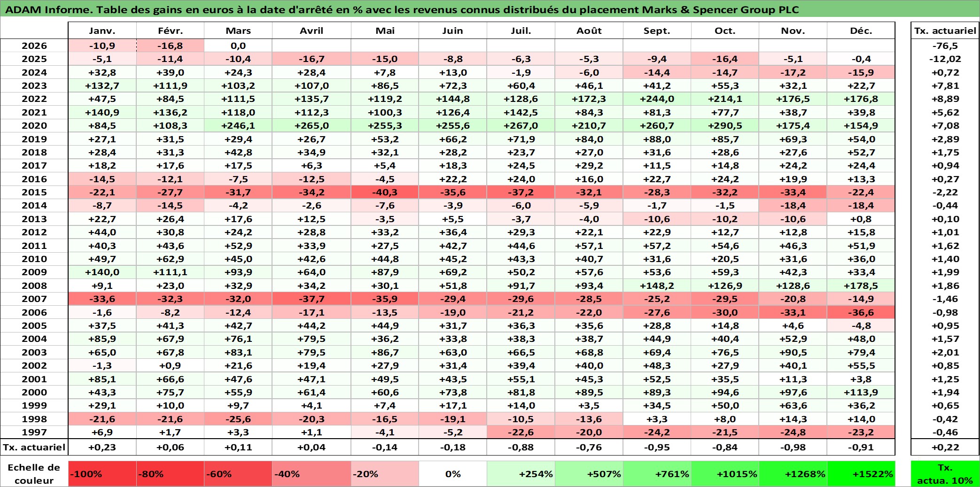Click the Tx. actuariel bottom row label

point(34,447)
